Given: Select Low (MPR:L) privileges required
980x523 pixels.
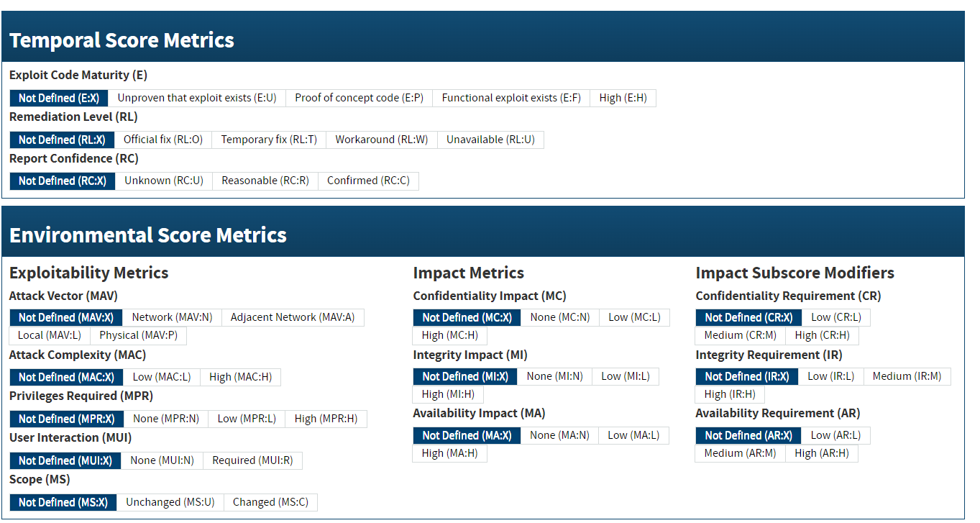Looking at the screenshot, I should click(x=247, y=419).
